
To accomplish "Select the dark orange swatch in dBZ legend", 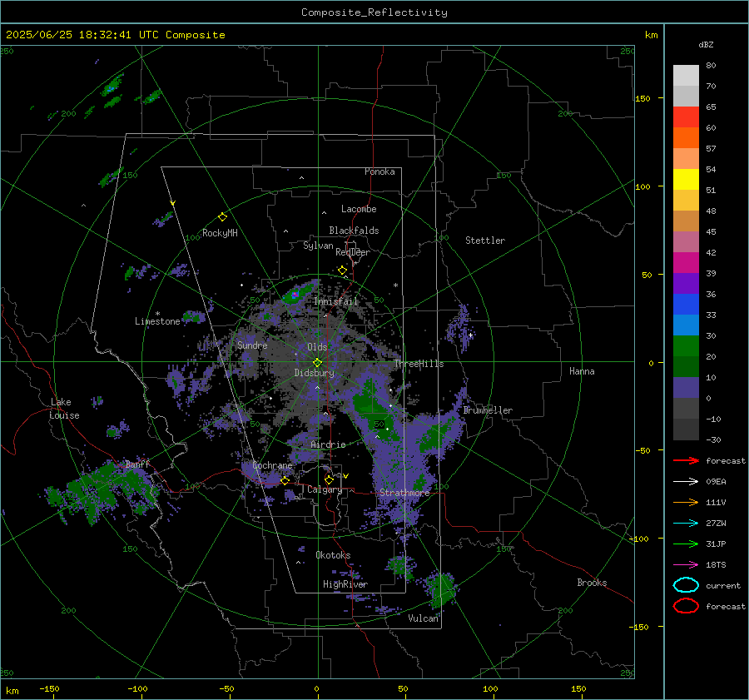I will click(686, 138).
